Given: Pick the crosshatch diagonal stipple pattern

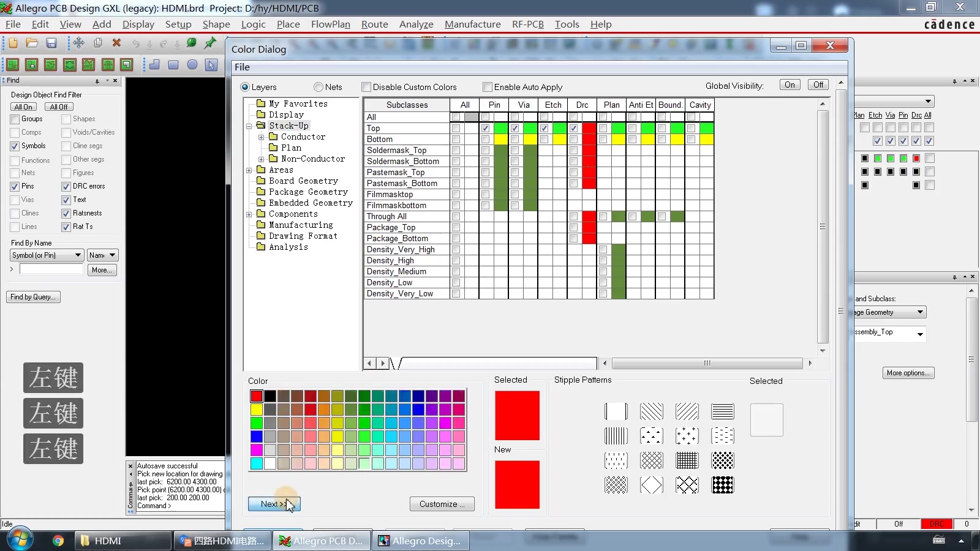Looking at the screenshot, I should coord(652,460).
